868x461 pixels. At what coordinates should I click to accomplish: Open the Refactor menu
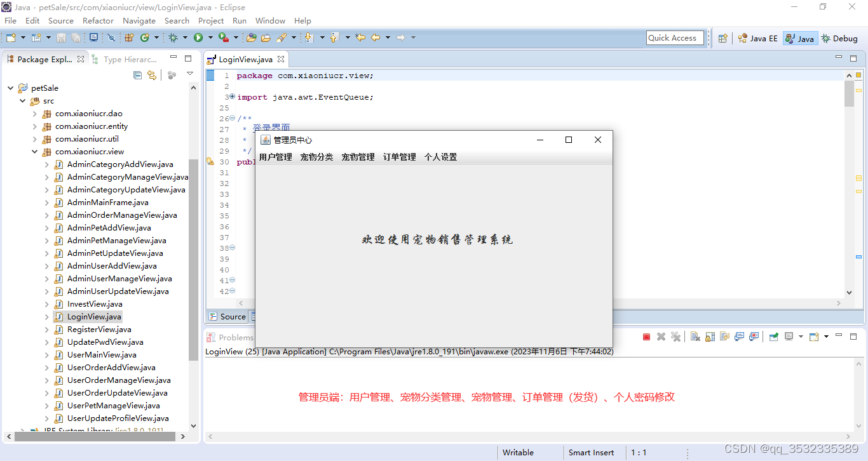98,20
